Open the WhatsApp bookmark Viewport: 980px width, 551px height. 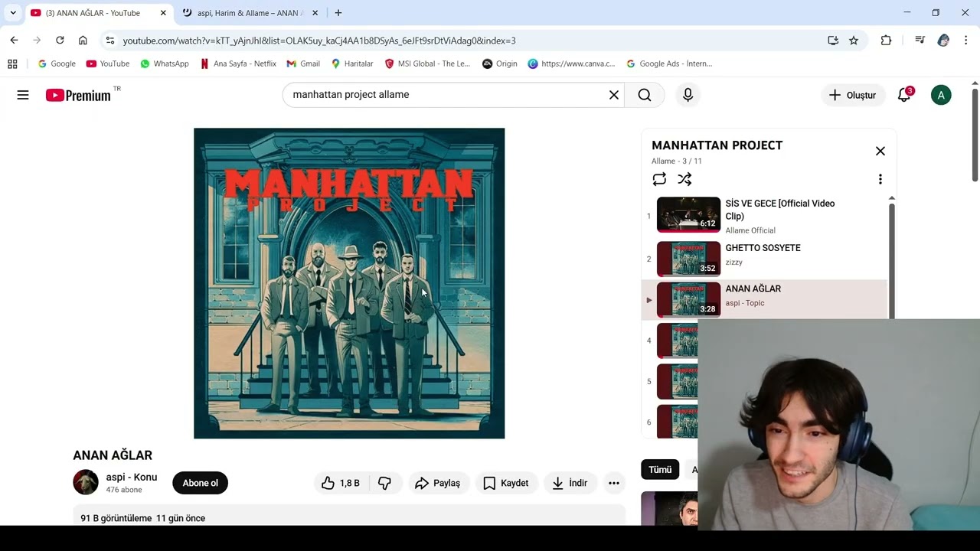point(165,64)
